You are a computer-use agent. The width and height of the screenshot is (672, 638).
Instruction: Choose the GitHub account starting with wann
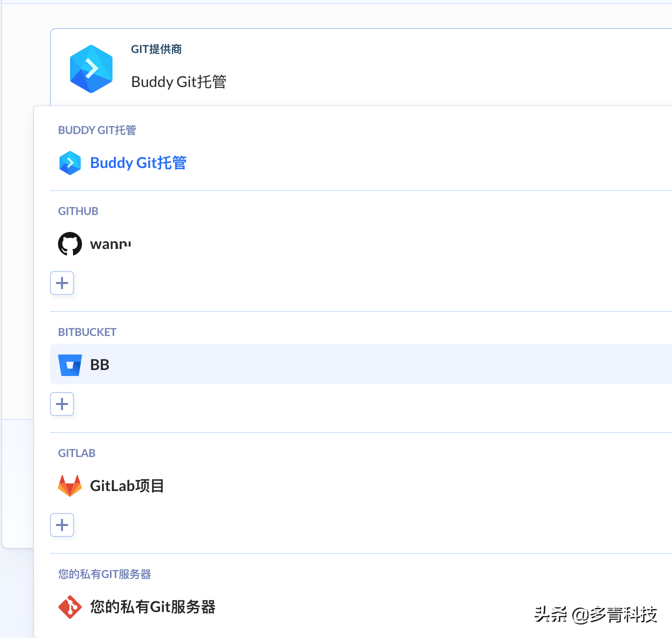pos(110,244)
